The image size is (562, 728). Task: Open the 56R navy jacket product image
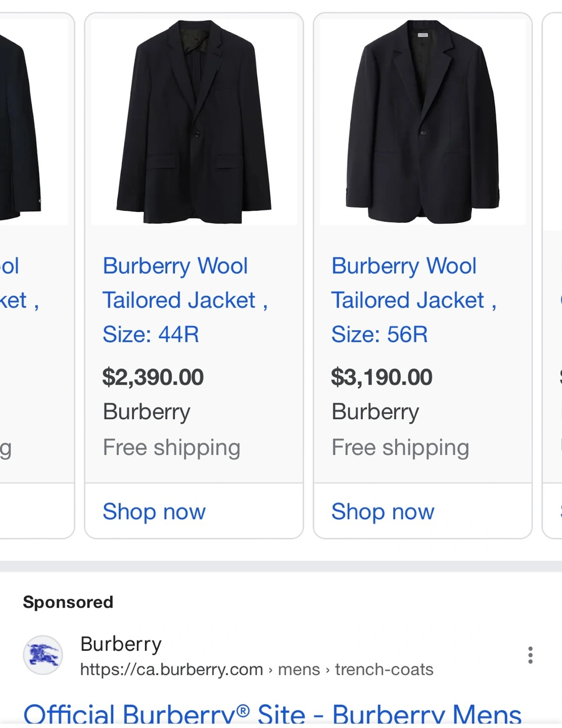tap(423, 122)
